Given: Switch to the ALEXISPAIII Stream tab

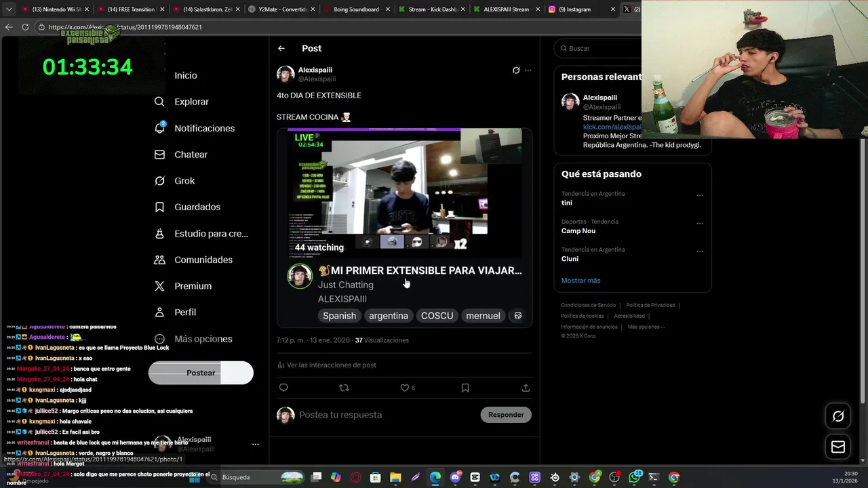Looking at the screenshot, I should [505, 9].
